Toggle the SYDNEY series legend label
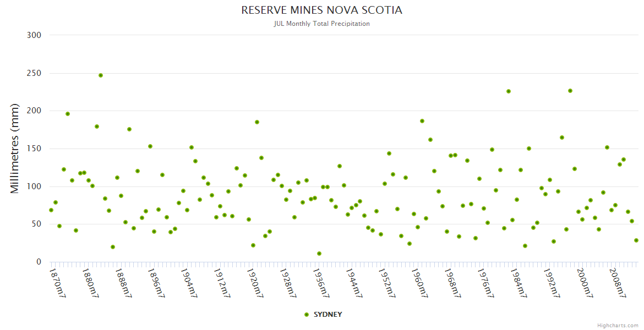Viewport: 644px width, 330px height. [x=328, y=315]
